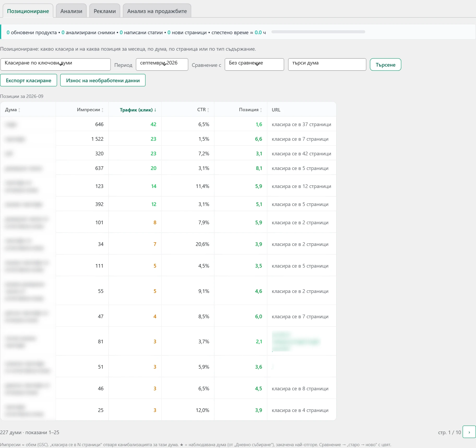Click position value 2,1
Screen dimensions: 476x448
259,341
